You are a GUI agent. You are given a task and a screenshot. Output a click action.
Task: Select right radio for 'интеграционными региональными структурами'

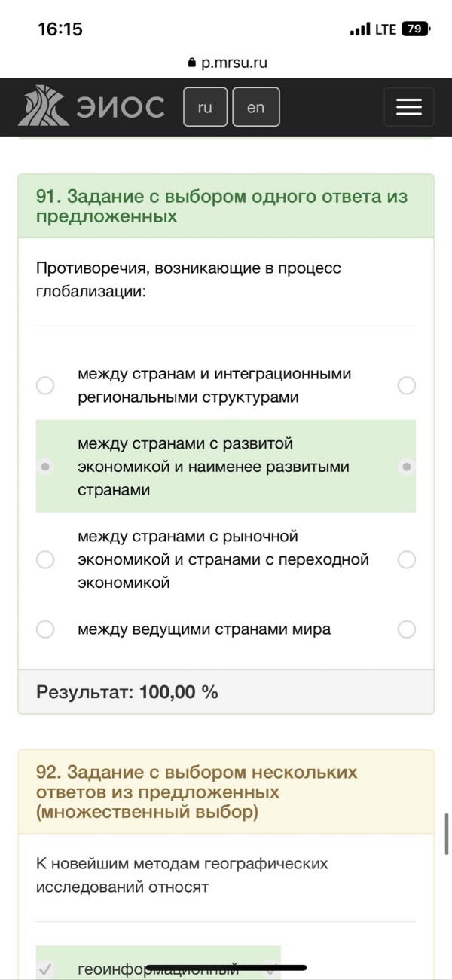point(407,386)
